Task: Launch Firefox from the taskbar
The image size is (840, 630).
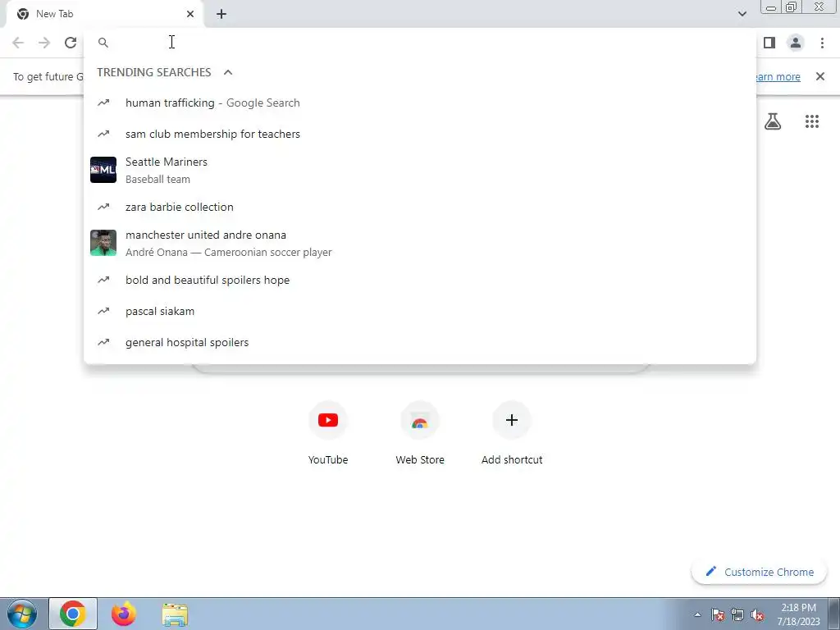Action: (124, 614)
